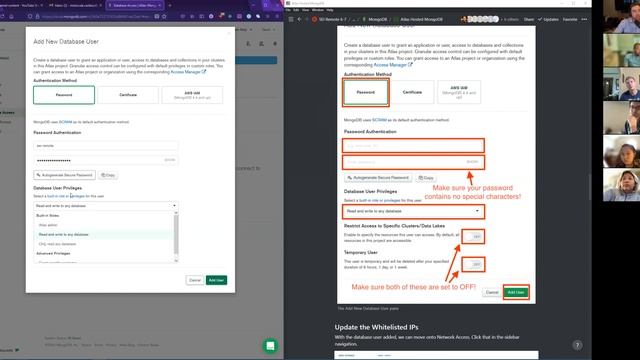Open Notion Help menu
This screenshot has width=640, height=360.
(x=330, y=10)
